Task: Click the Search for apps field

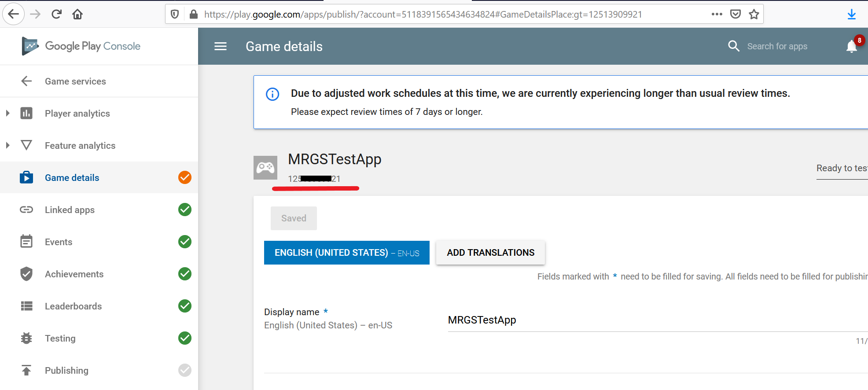Action: (x=777, y=46)
